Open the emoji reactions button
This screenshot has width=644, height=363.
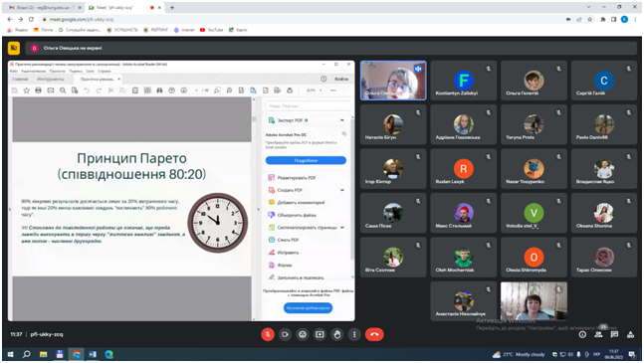(303, 335)
